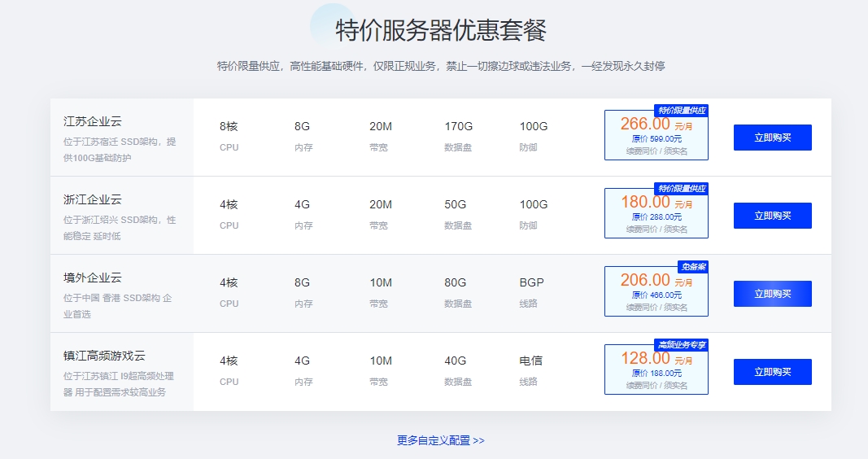Click the 免备案 badge

(693, 267)
